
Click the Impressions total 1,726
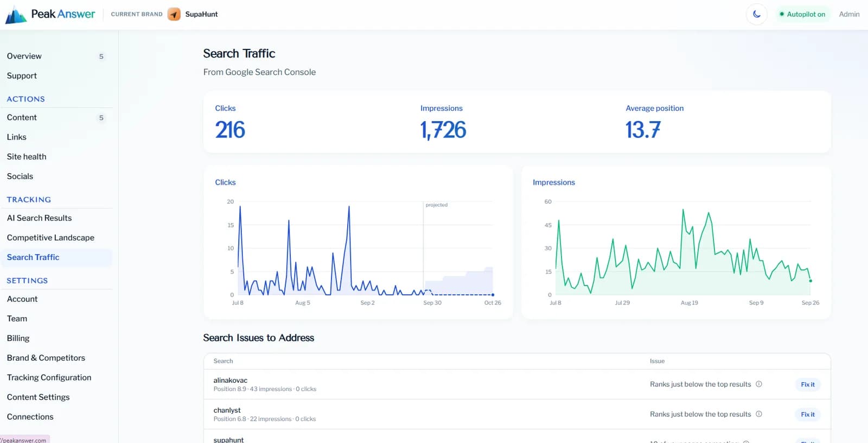coord(443,130)
